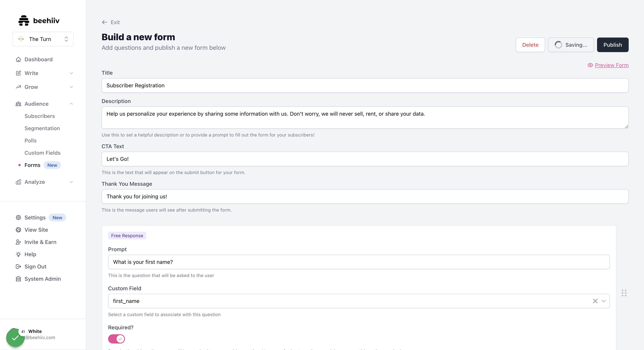
Task: Grab the drag handle dots for Free Response question
Action: pyautogui.click(x=624, y=293)
